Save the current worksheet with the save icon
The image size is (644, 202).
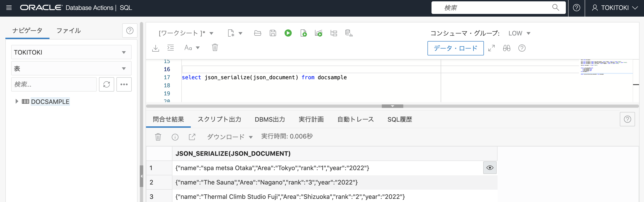tap(273, 33)
